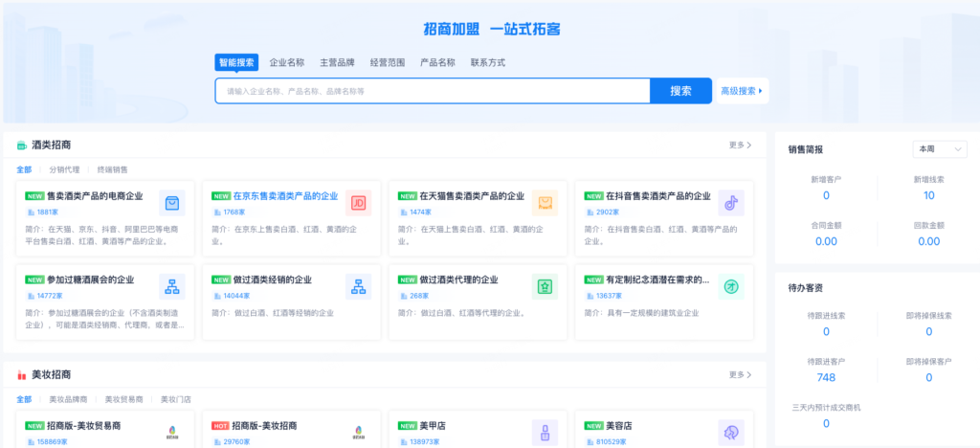Select the 分销代理 filter under 酒类招商
The height and width of the screenshot is (448, 980).
click(65, 169)
